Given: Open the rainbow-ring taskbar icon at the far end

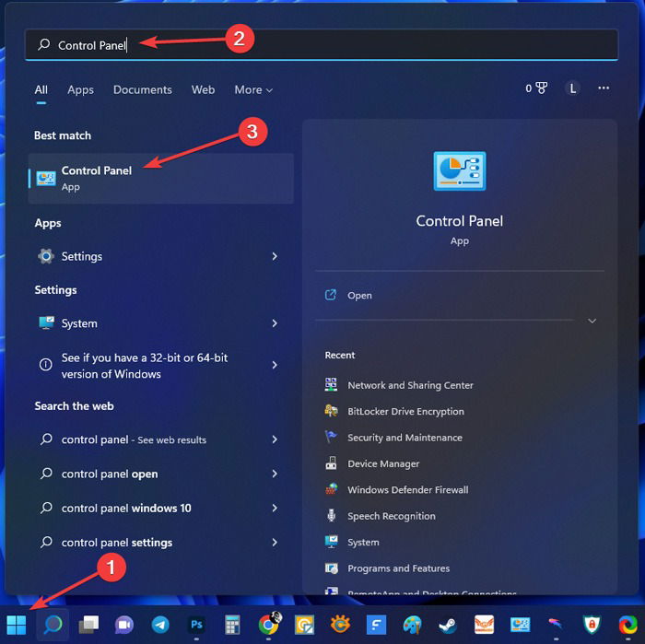Looking at the screenshot, I should coord(628,625).
